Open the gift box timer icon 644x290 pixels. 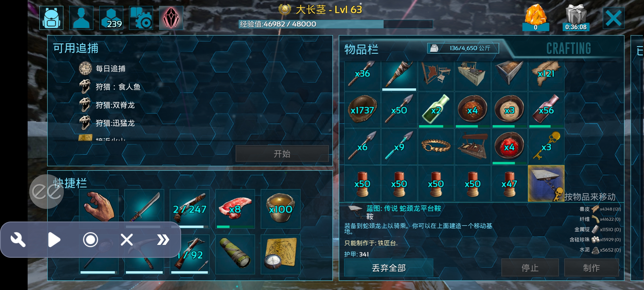(x=576, y=17)
